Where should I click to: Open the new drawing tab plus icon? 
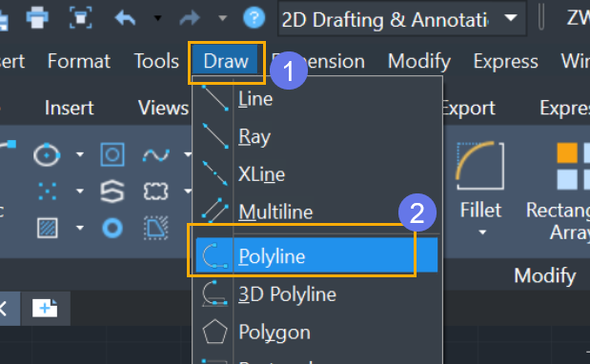click(x=45, y=309)
